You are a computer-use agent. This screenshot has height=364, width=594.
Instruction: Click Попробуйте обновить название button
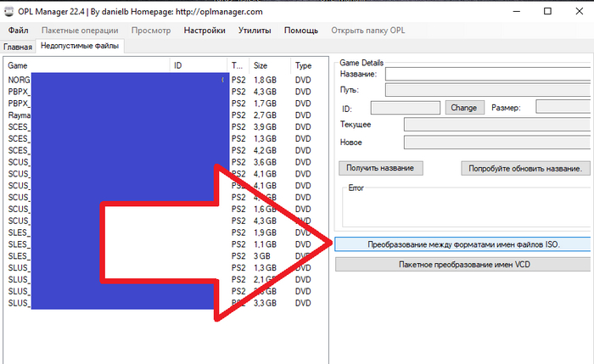pos(525,168)
